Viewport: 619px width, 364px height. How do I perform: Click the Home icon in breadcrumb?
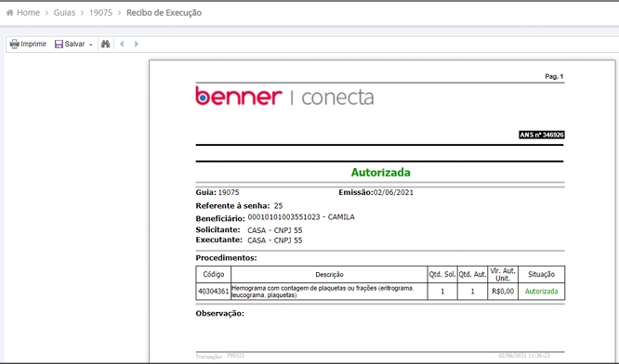coord(10,13)
